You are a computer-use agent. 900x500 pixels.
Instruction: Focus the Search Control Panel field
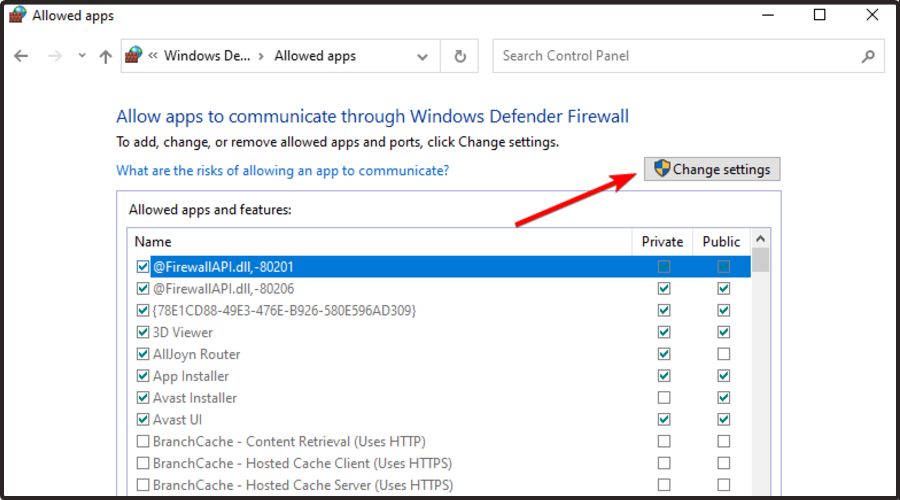click(675, 56)
